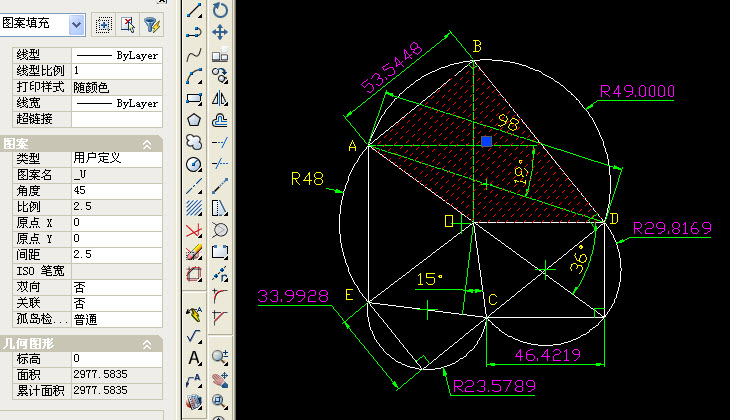
Task: Select the Stretch tool with corner grips
Action: (x=220, y=252)
